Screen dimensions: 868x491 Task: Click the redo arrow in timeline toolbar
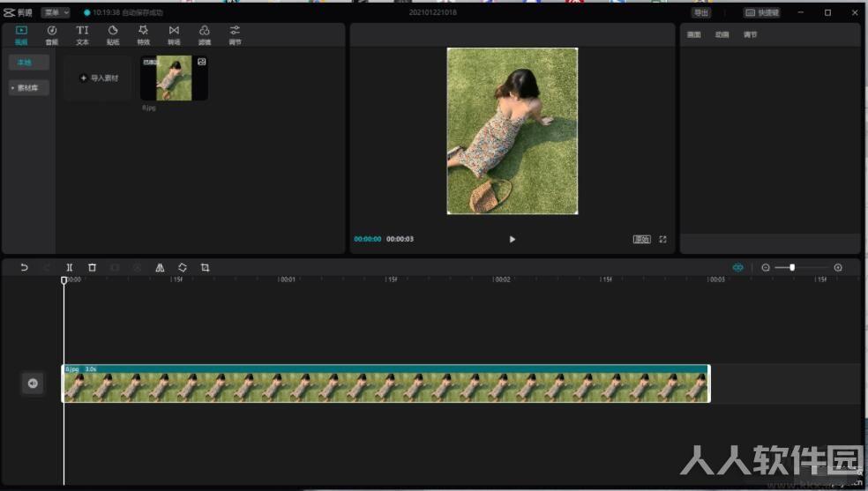point(47,268)
